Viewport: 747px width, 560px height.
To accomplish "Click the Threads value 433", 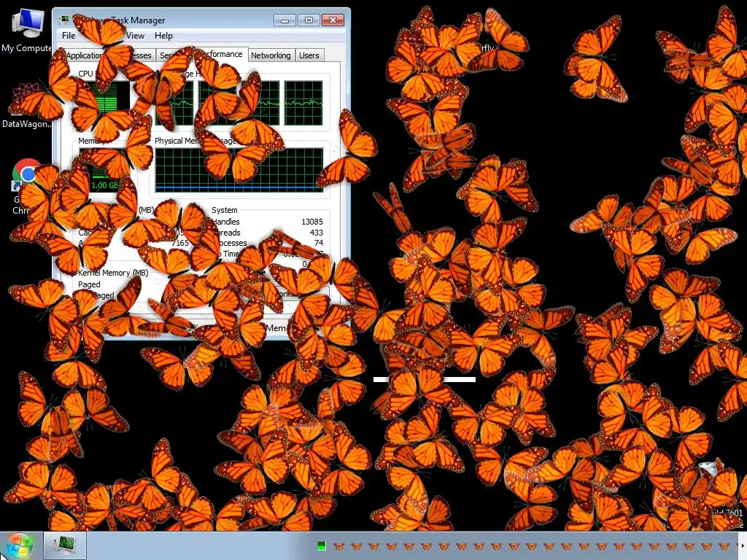I will click(317, 233).
